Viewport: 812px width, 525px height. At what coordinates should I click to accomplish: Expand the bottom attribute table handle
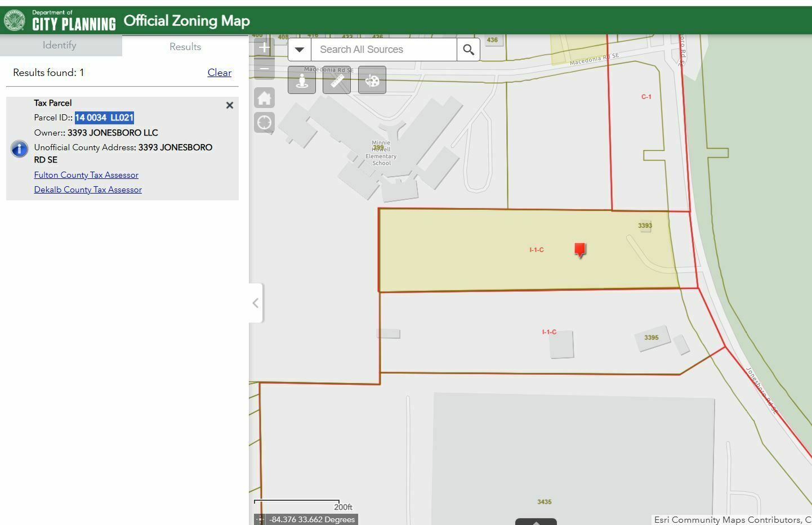coord(536,522)
